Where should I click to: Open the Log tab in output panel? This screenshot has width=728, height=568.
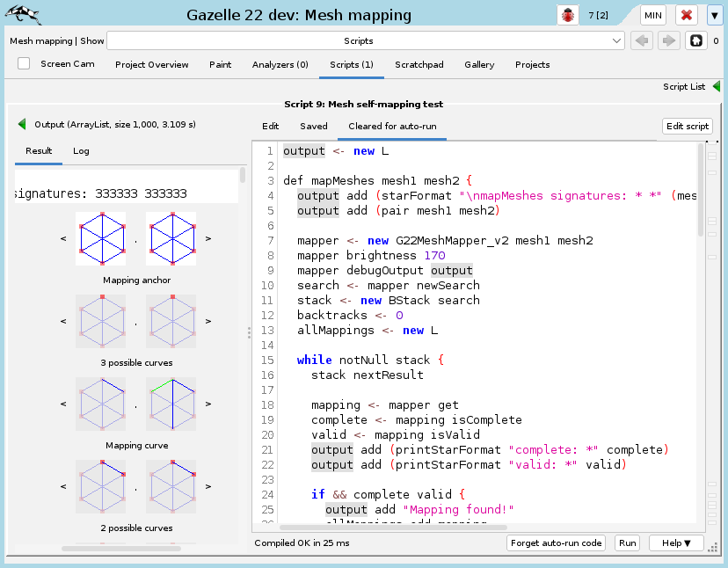[x=81, y=151]
